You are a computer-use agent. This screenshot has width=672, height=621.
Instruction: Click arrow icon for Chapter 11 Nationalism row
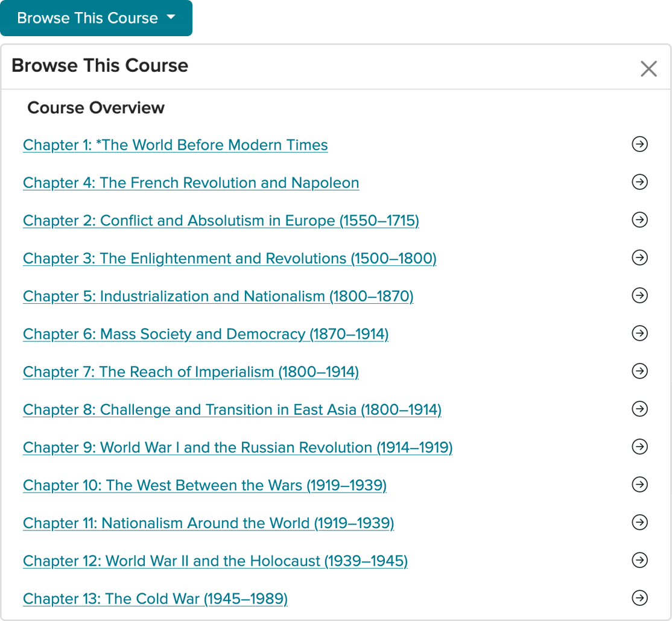tap(639, 522)
